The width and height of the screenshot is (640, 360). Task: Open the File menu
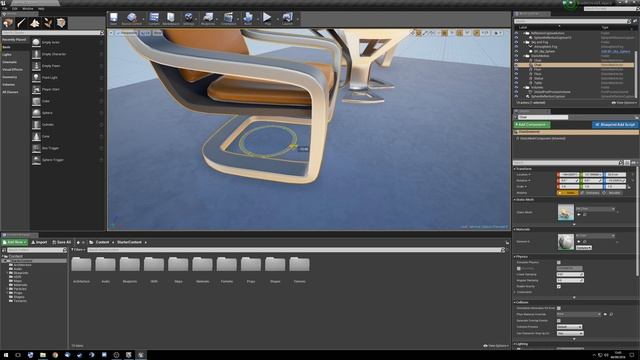click(x=4, y=9)
